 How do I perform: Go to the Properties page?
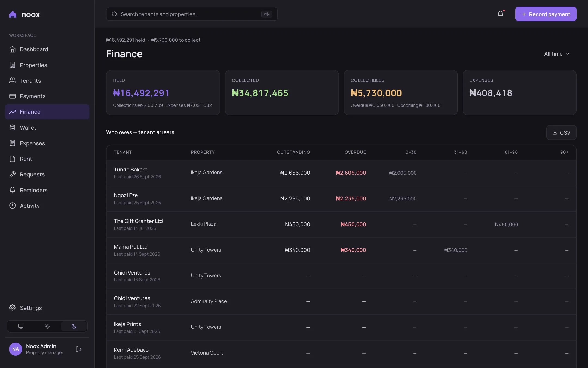(x=47, y=65)
